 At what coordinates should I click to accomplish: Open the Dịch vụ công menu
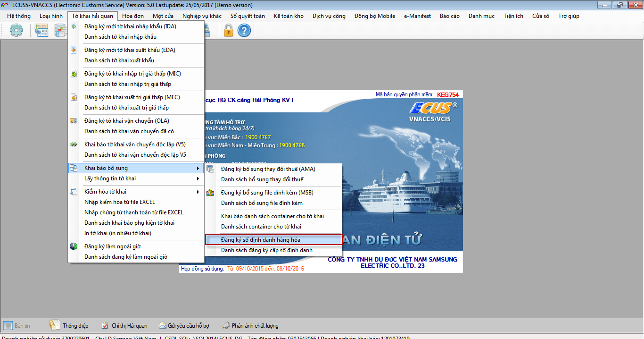329,16
